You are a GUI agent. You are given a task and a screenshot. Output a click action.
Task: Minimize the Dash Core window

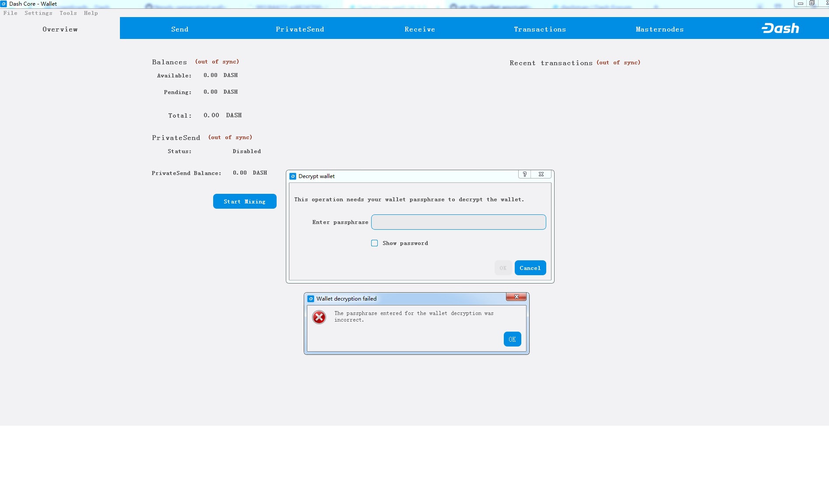(x=800, y=3)
